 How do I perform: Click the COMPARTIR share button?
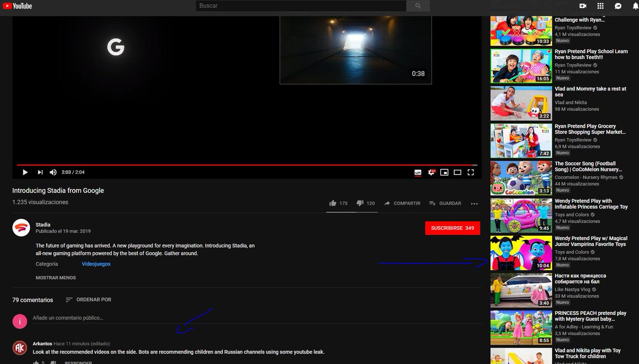[402, 203]
